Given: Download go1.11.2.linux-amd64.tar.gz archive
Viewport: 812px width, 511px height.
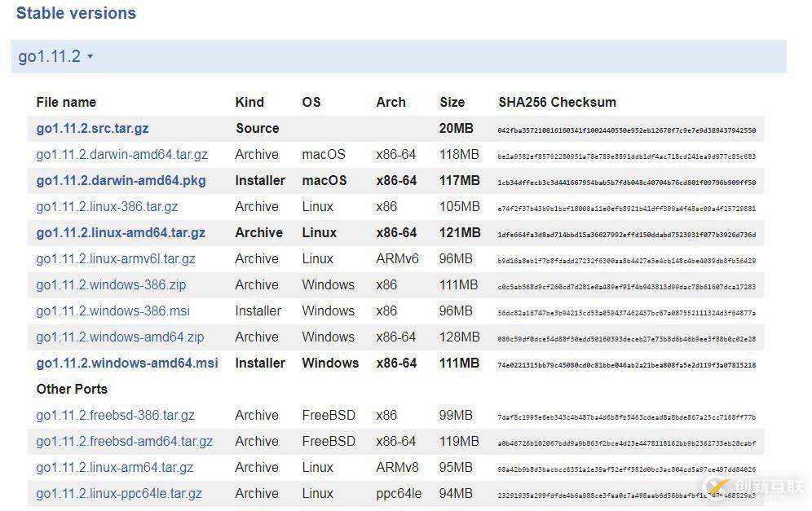Looking at the screenshot, I should pos(121,233).
